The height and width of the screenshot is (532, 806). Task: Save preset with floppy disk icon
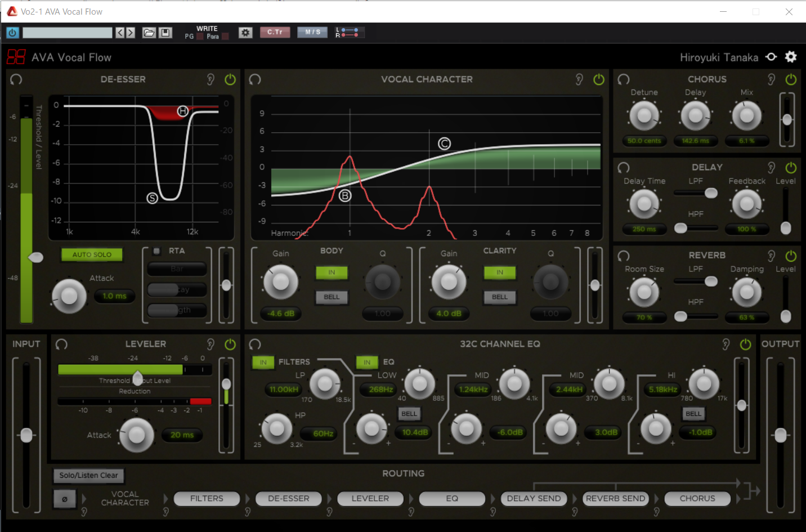(x=165, y=33)
